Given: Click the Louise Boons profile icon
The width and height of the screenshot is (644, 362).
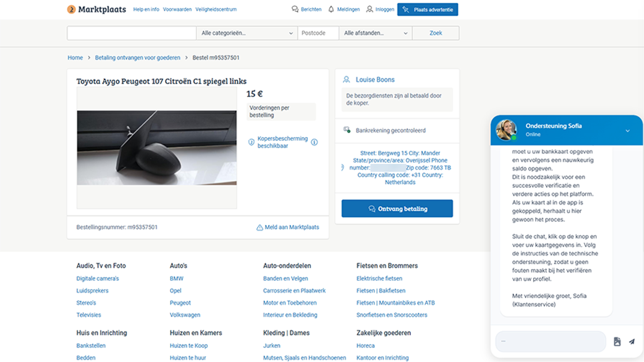Looking at the screenshot, I should (x=346, y=80).
